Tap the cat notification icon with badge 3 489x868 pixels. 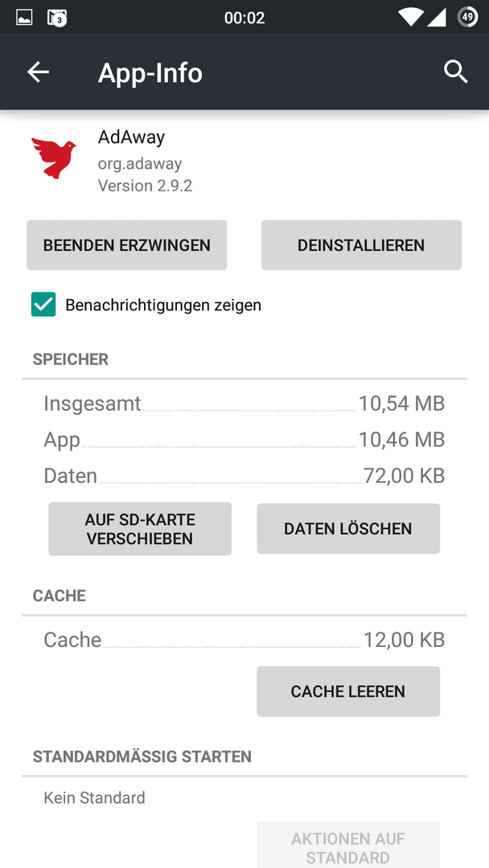tap(57, 18)
